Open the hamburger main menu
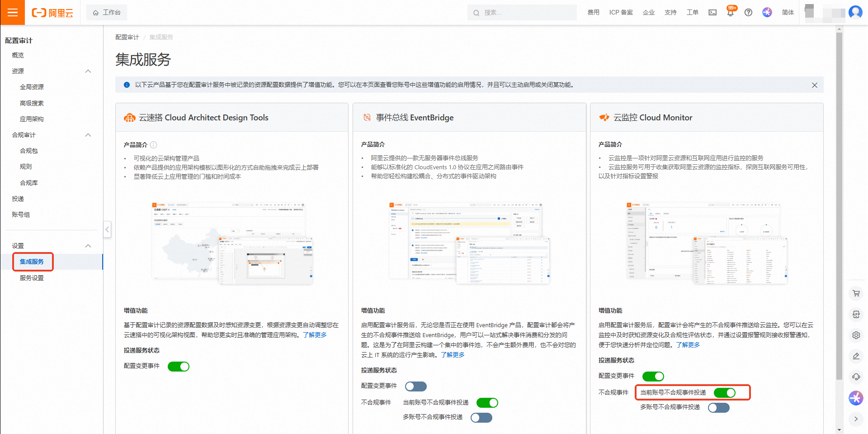This screenshot has width=868, height=434. point(13,12)
